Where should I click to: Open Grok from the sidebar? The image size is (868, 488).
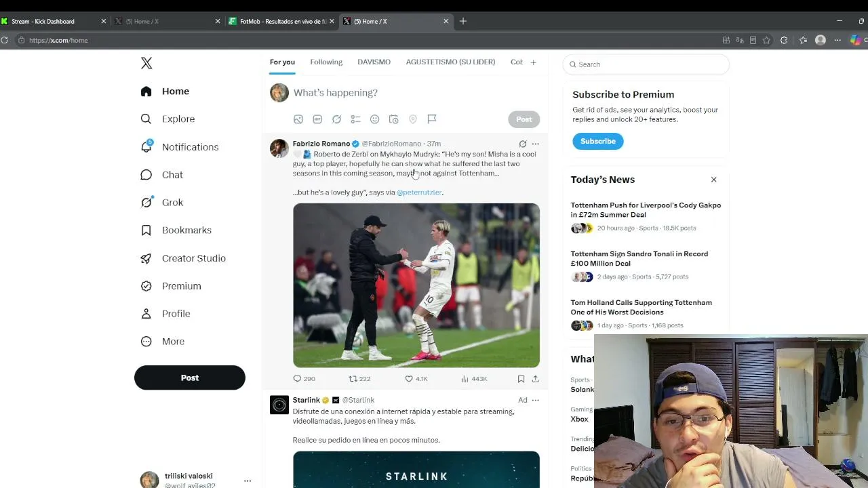(x=161, y=203)
